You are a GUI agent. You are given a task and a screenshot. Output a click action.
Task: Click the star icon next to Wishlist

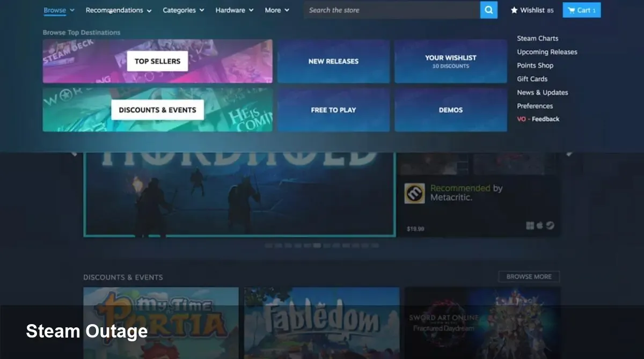pos(514,9)
